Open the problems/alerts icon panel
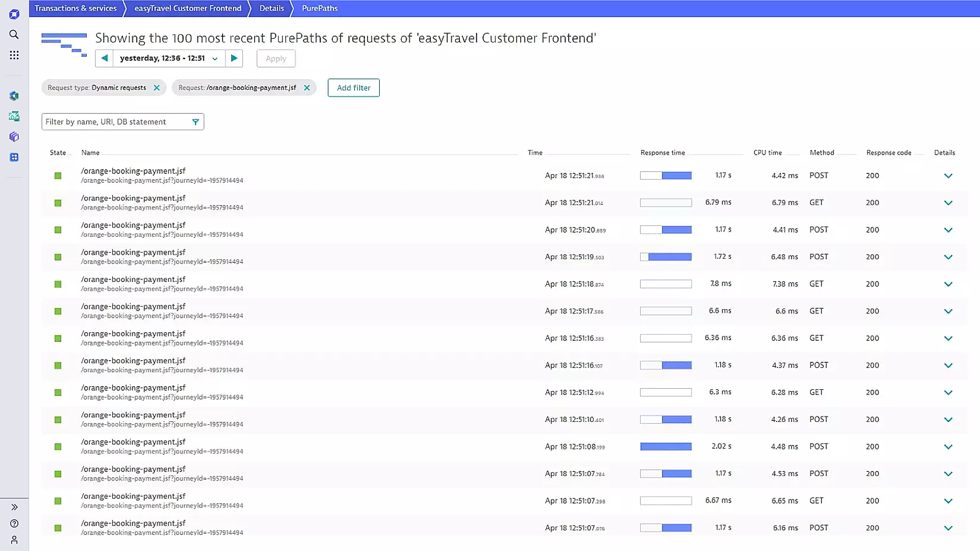980x551 pixels. 14,95
